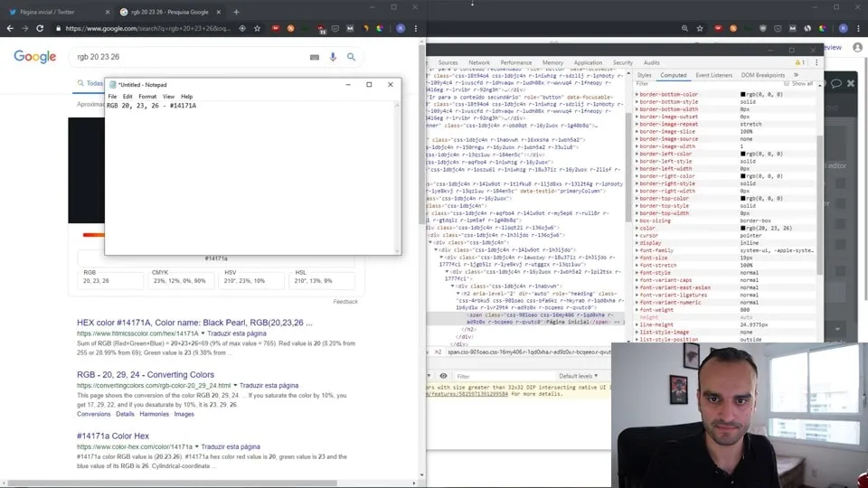Image resolution: width=868 pixels, height=488 pixels.
Task: Bookmark the Google search page with star icon
Action: tap(258, 28)
